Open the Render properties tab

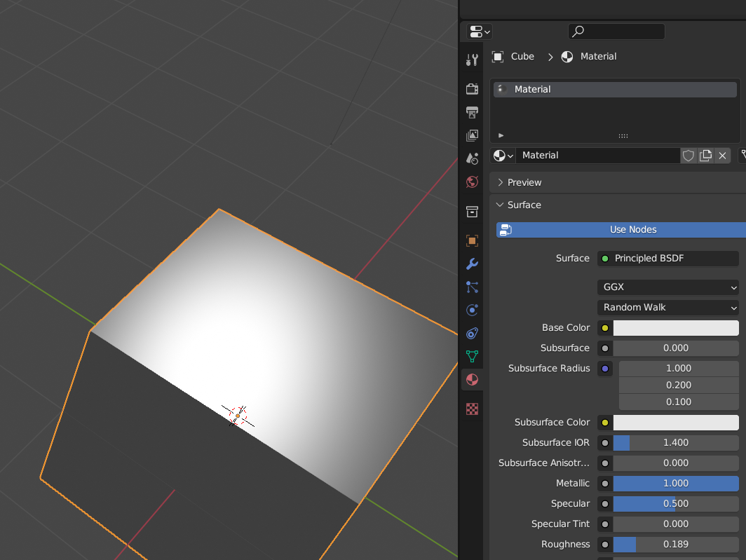[x=472, y=88]
